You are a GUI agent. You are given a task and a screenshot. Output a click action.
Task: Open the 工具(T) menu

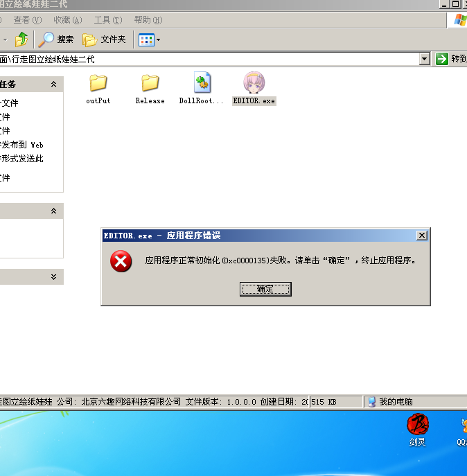[108, 20]
